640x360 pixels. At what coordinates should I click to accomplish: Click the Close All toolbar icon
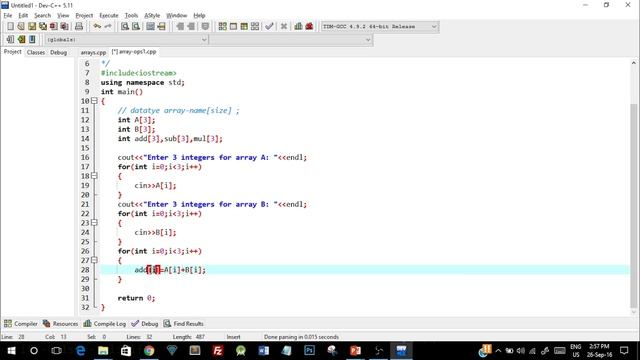click(x=64, y=27)
